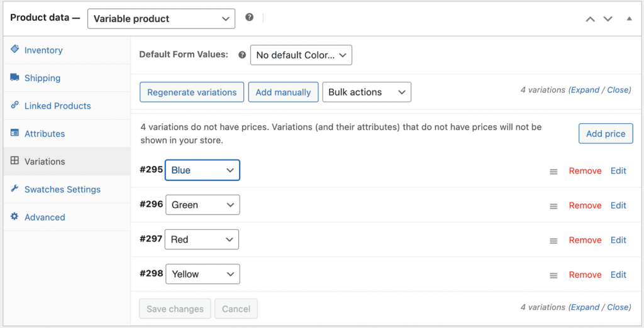Image resolution: width=644 pixels, height=328 pixels.
Task: Click the Add price button
Action: coord(605,133)
